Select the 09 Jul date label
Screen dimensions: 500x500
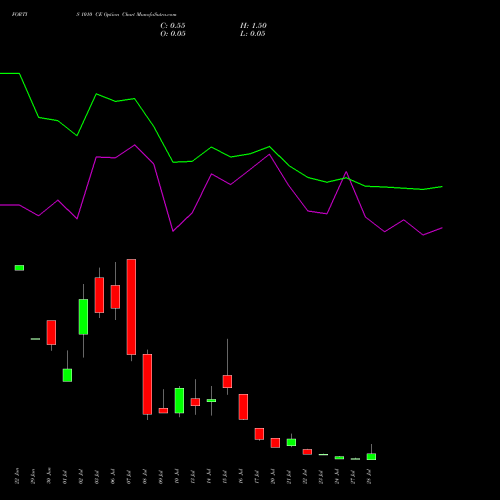(161, 477)
